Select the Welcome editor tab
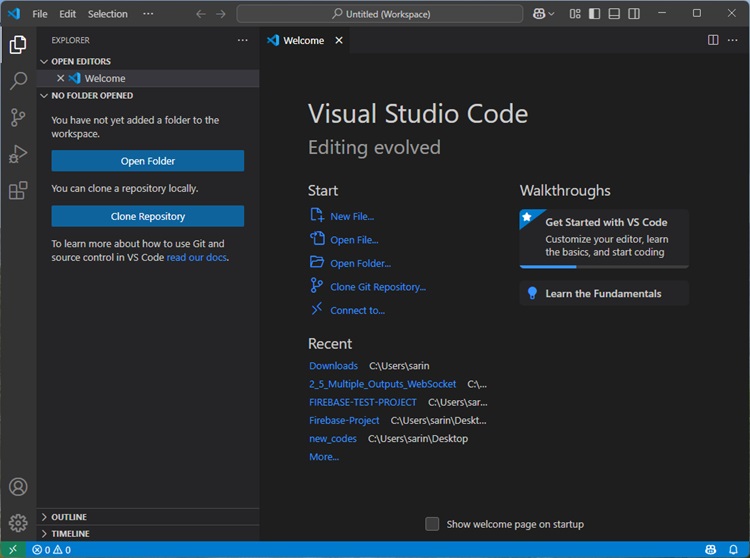The height and width of the screenshot is (558, 750). pos(303,40)
